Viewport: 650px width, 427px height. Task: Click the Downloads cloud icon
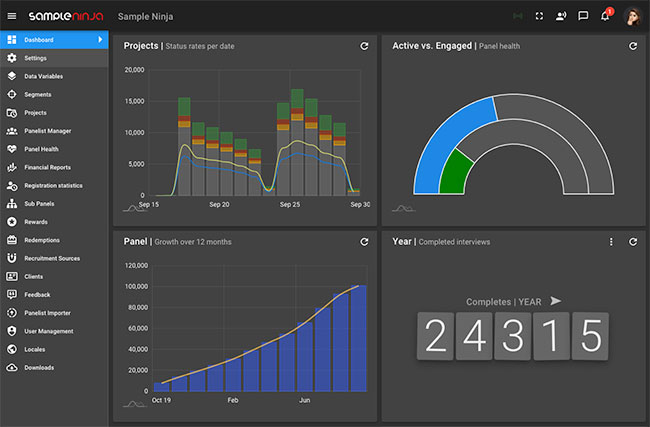point(12,367)
